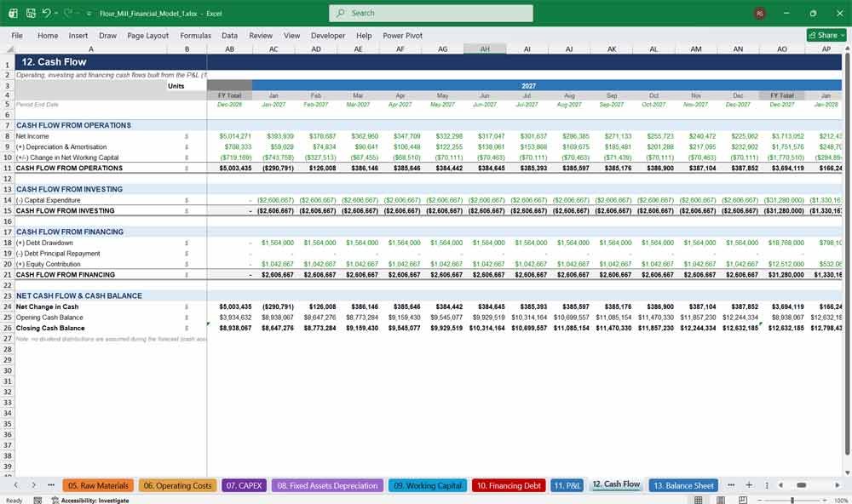Switch to '13. Balance Sheet' sheet tab

pos(683,485)
